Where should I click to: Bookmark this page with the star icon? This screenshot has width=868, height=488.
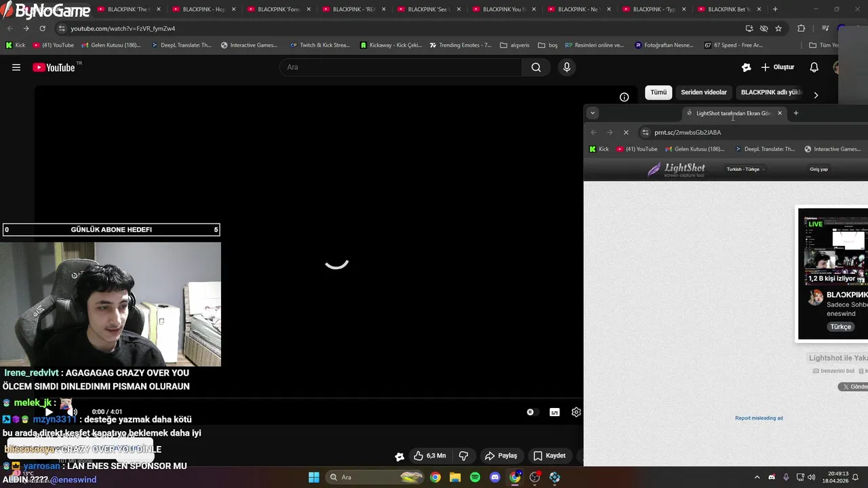(778, 28)
